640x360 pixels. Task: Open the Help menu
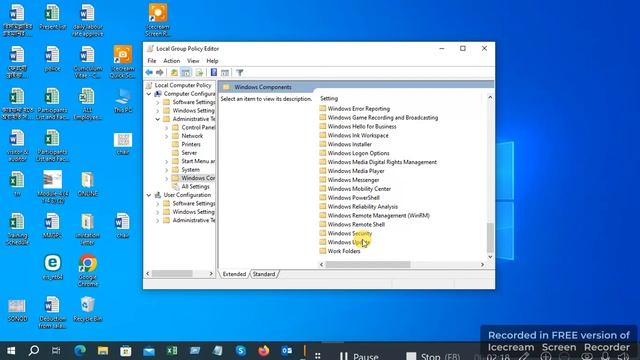point(212,61)
